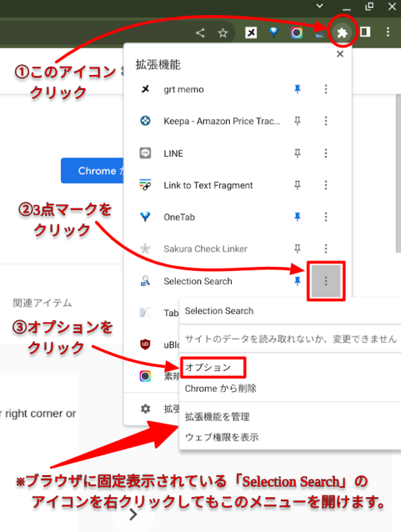The height and width of the screenshot is (532, 401).
Task: Open the side panel icon
Action: pos(365,32)
